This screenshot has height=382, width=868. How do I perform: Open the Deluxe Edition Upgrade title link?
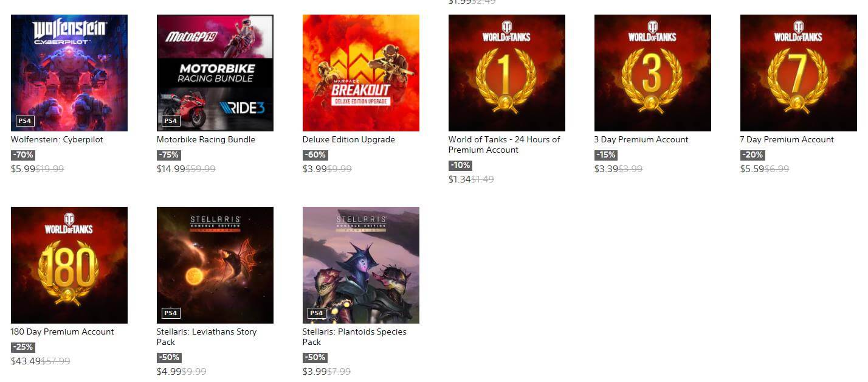[349, 139]
